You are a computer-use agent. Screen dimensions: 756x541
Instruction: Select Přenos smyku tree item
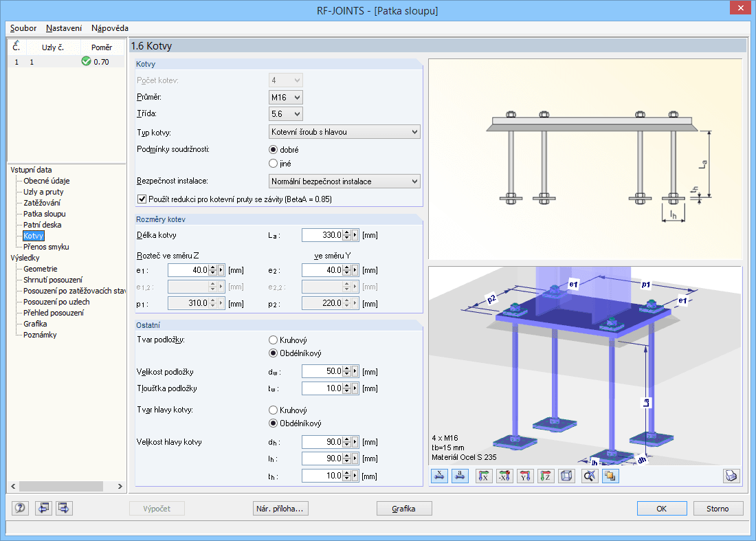[x=46, y=247]
